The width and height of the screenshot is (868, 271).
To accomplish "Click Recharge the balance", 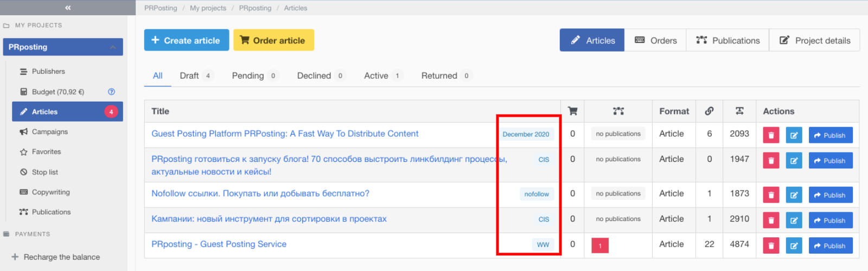I will tap(55, 257).
